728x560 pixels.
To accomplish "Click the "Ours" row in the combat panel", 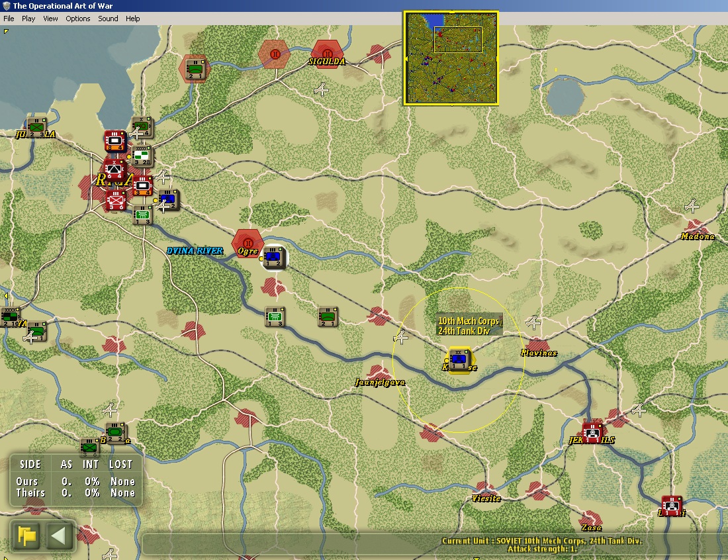I will click(x=75, y=481).
